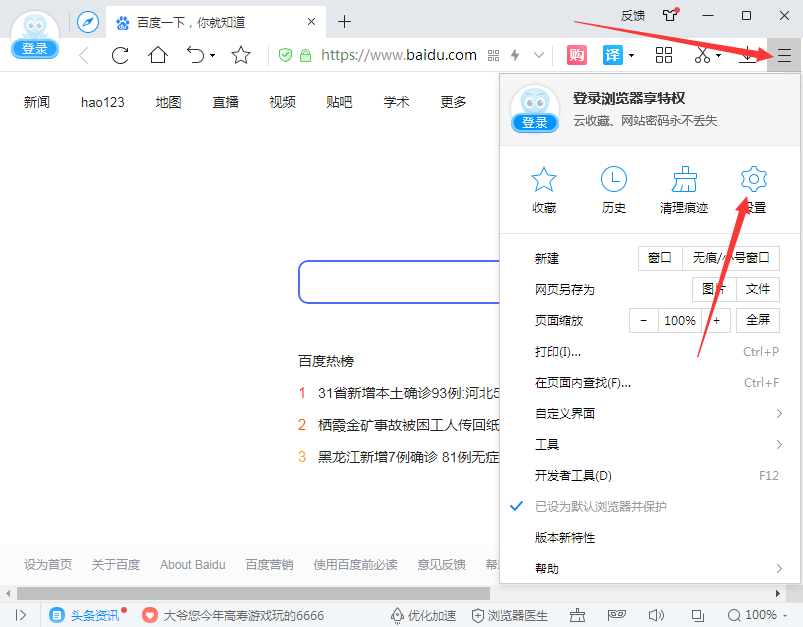
Task: Open status bar zoom 100% dropdown
Action: [x=785, y=615]
